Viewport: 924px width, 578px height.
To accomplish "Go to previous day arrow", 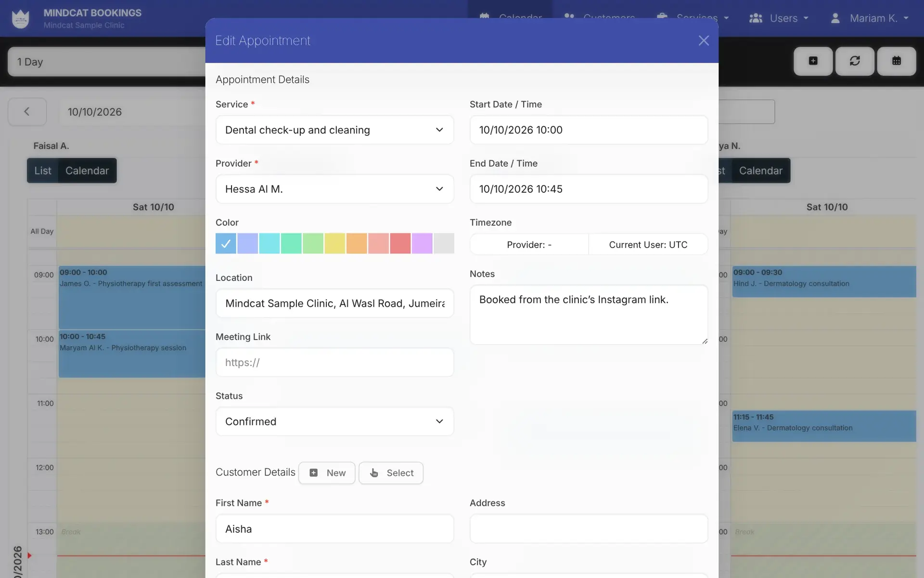I will pos(27,112).
